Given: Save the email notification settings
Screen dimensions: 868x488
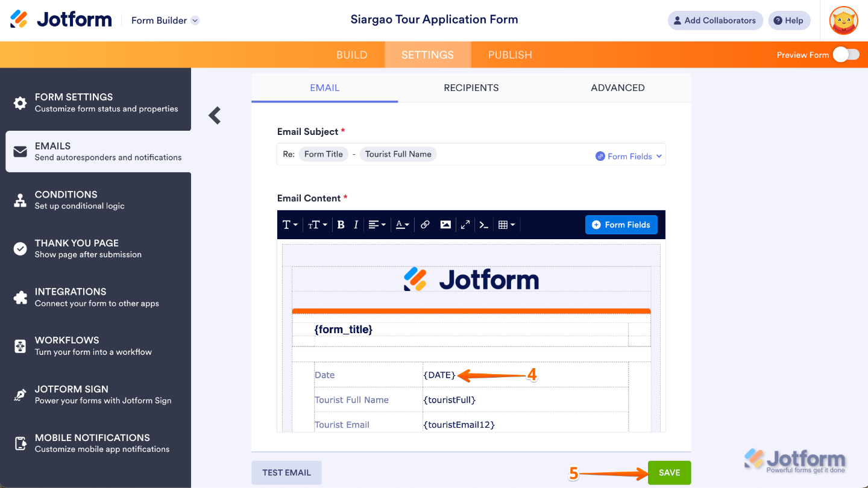Looking at the screenshot, I should [669, 472].
